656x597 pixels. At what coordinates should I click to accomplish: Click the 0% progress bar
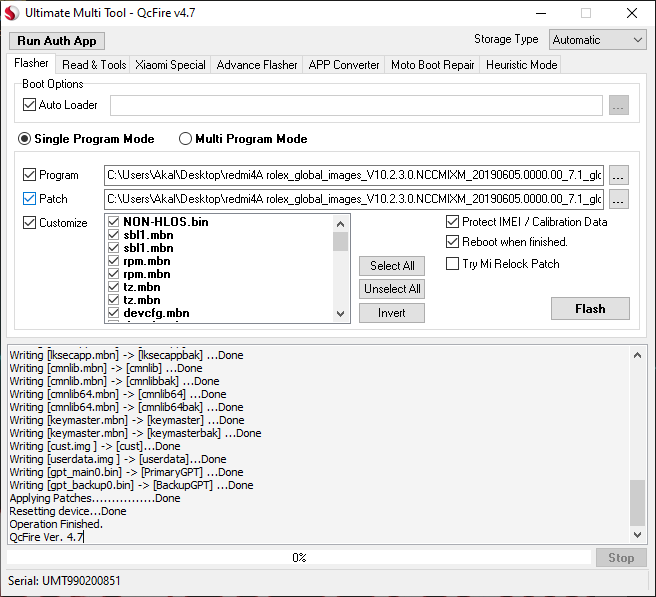299,558
